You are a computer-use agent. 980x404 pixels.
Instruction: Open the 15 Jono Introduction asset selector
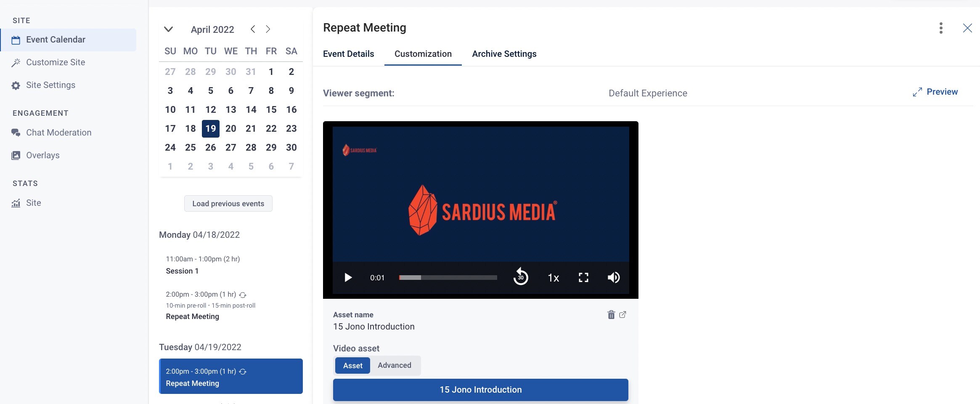tap(481, 390)
